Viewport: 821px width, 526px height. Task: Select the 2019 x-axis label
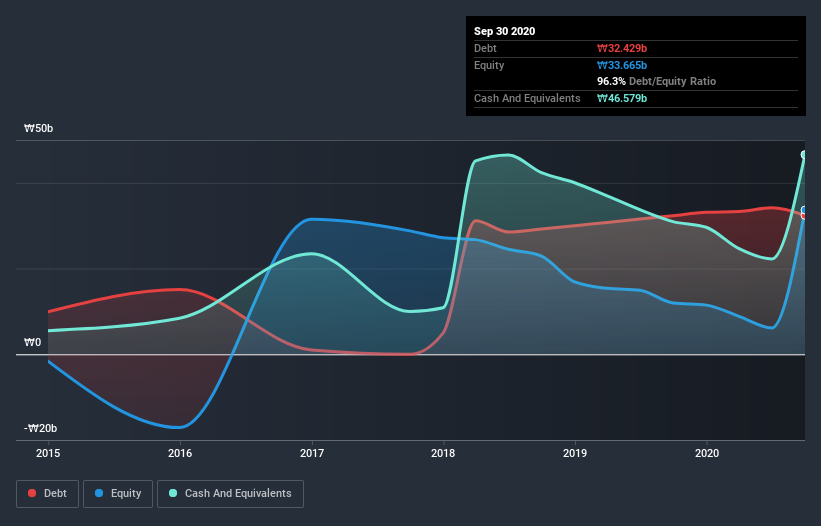[575, 453]
